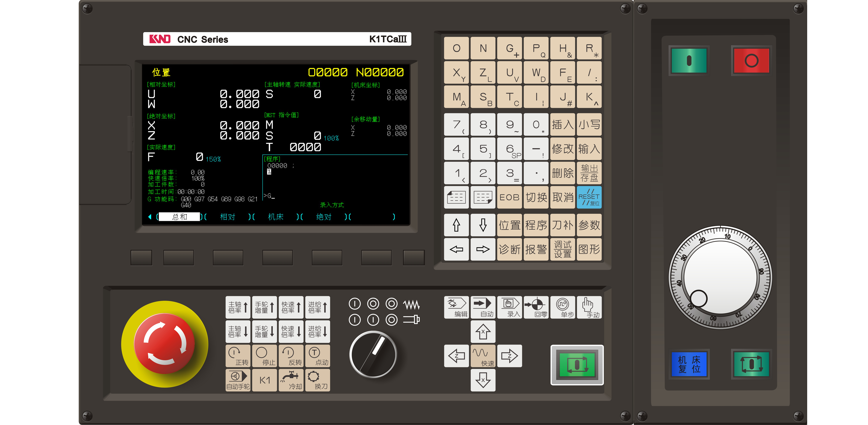Decrease 快速倍率 rapid override
The image size is (868, 425).
[291, 332]
